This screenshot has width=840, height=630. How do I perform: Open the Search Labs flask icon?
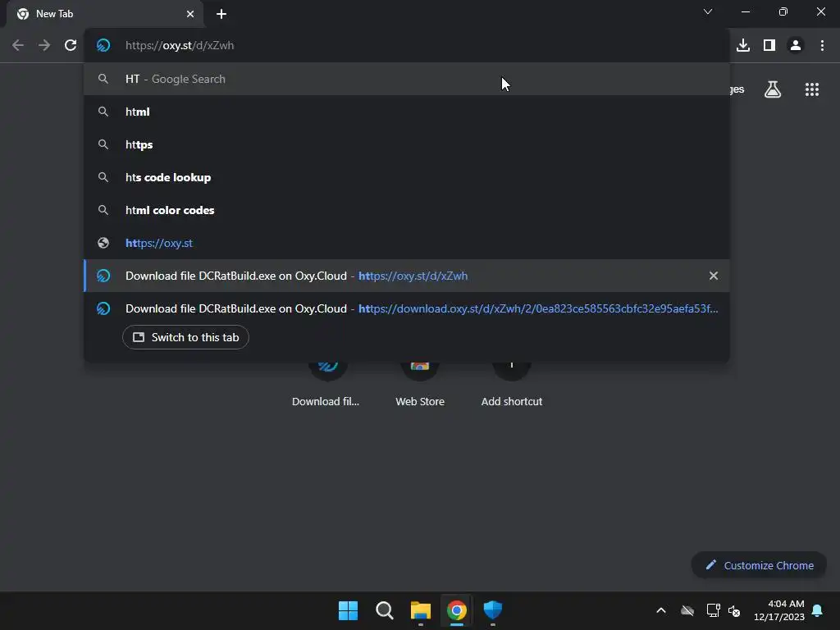[x=773, y=89]
